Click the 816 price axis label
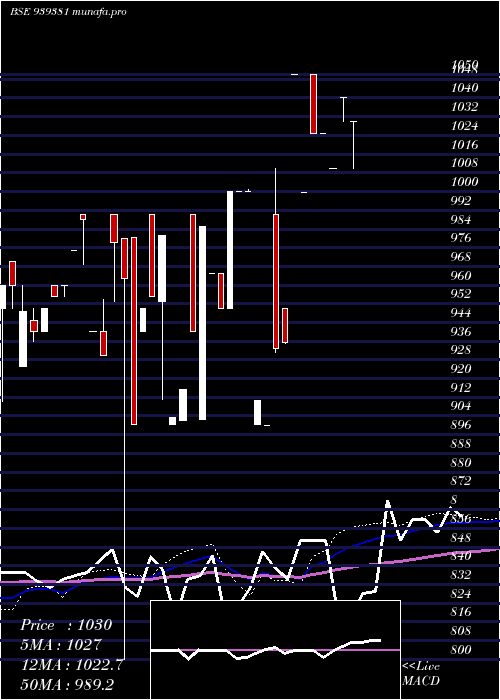500x700 pixels. (x=461, y=612)
